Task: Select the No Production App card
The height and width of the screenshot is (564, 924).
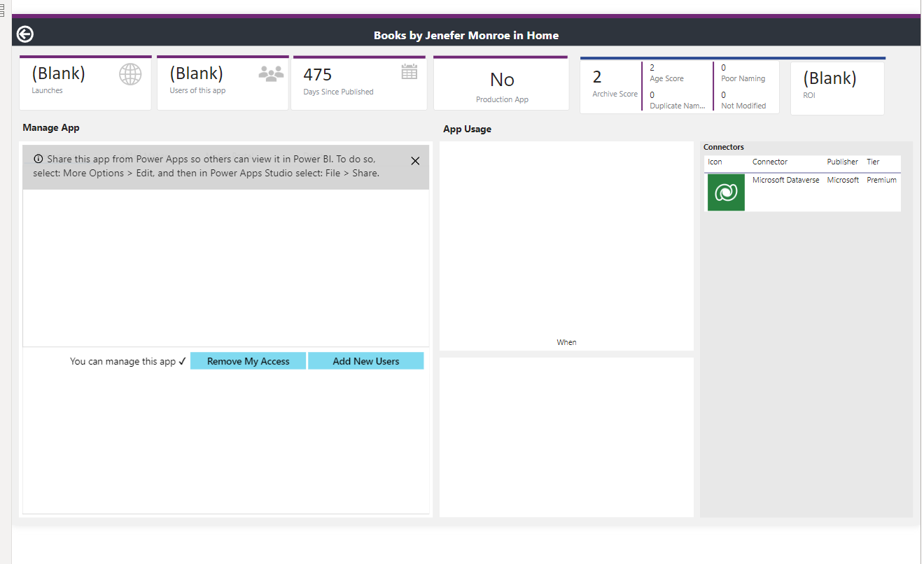Action: [x=501, y=83]
